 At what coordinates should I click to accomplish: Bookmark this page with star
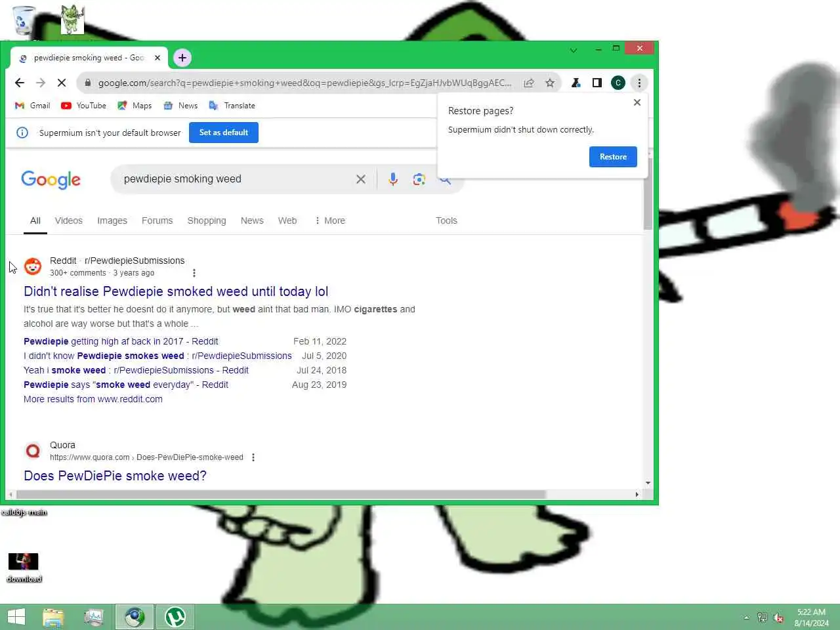click(x=550, y=83)
